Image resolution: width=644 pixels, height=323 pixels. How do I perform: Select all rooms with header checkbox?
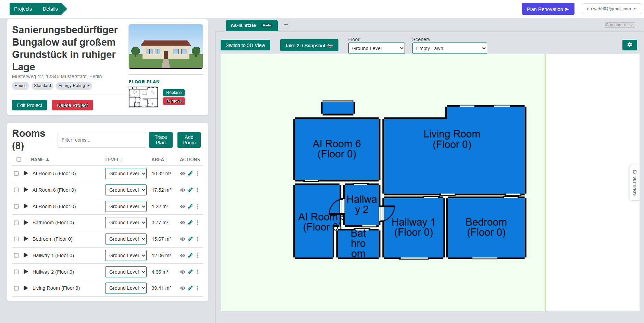pos(19,159)
